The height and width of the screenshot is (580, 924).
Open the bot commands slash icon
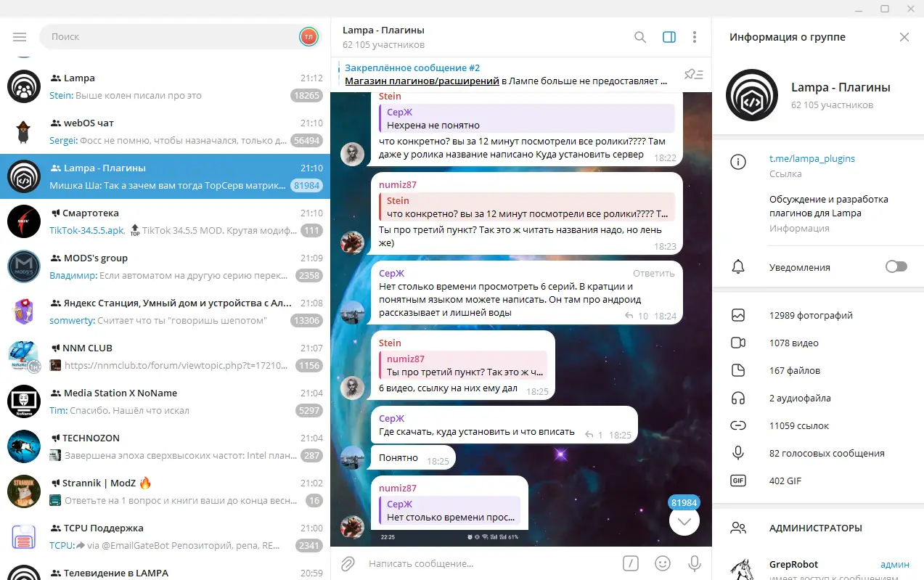[631, 563]
